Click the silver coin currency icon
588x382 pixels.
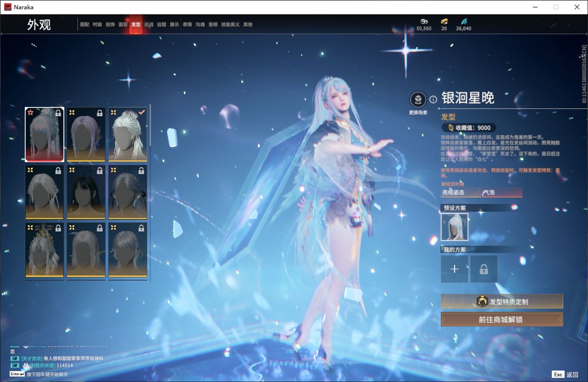[423, 21]
